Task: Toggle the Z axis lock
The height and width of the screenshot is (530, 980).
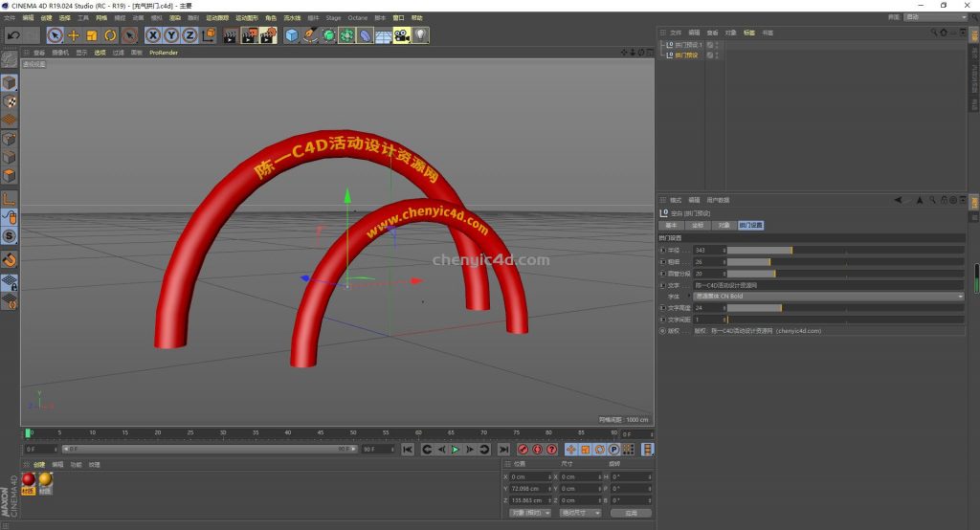Action: coord(189,35)
